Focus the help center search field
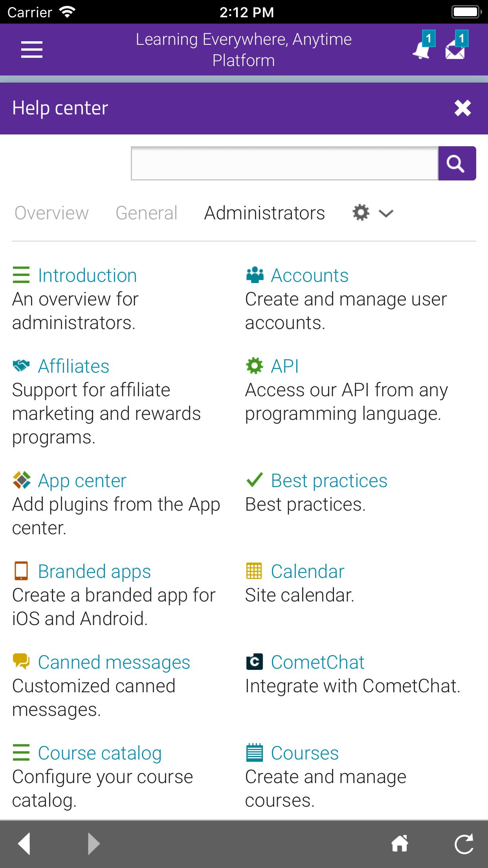The image size is (488, 868). tap(284, 163)
